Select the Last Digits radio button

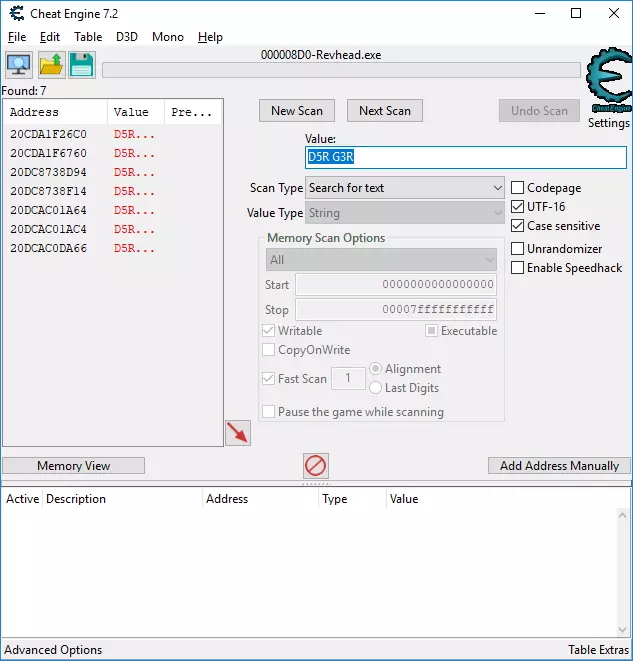tap(375, 388)
